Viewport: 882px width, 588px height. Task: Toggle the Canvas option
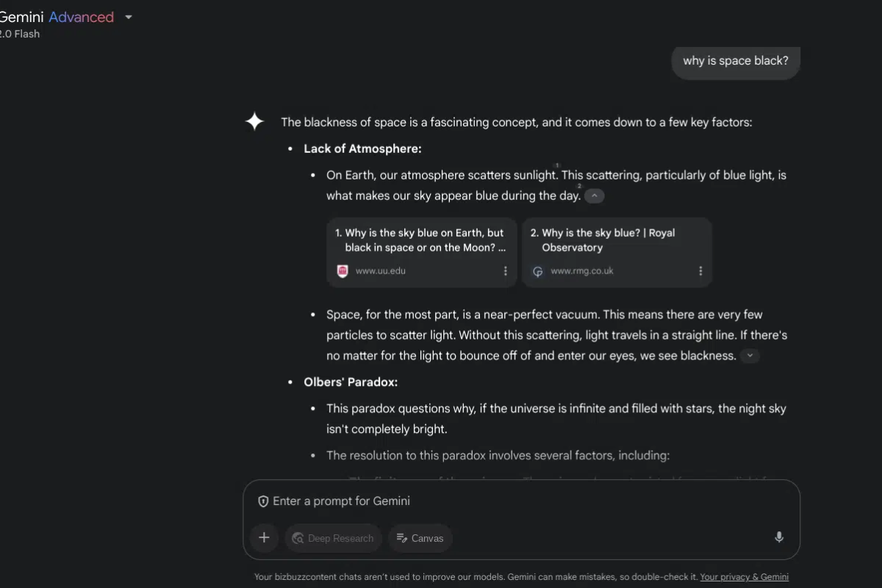(x=420, y=538)
